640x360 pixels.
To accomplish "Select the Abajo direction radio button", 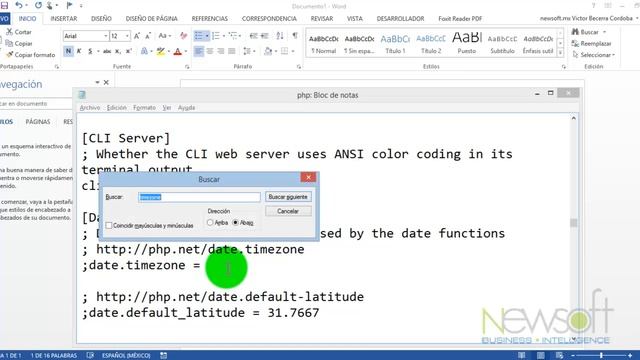I will 236,222.
